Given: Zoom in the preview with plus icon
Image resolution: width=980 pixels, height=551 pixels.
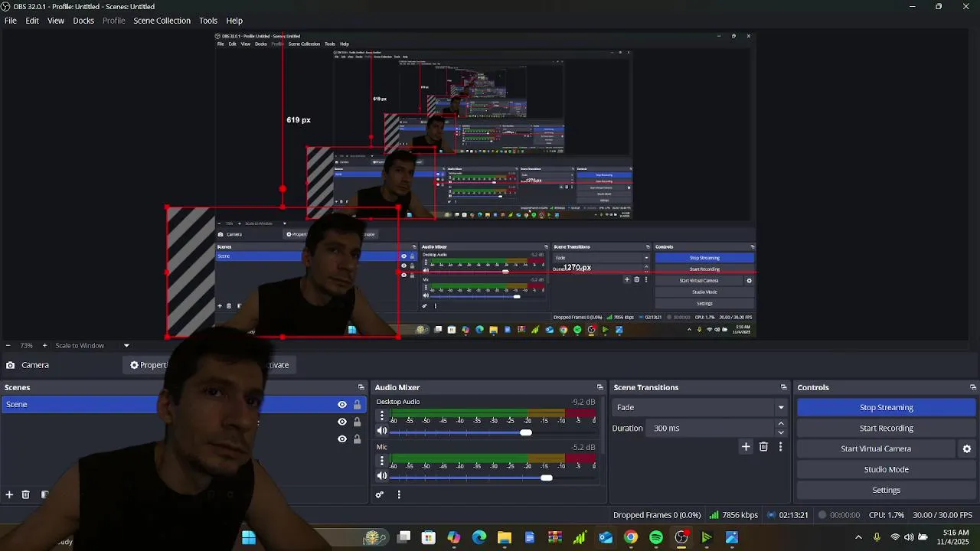Looking at the screenshot, I should [x=44, y=346].
